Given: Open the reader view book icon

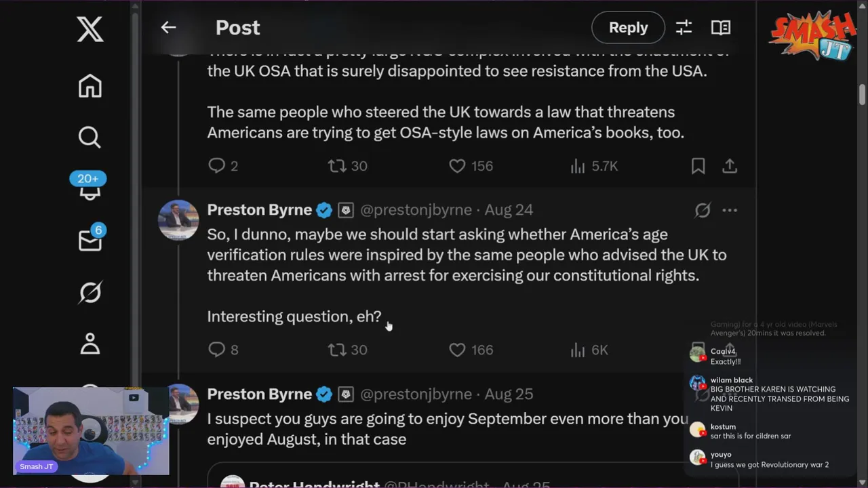Looking at the screenshot, I should click(x=721, y=27).
